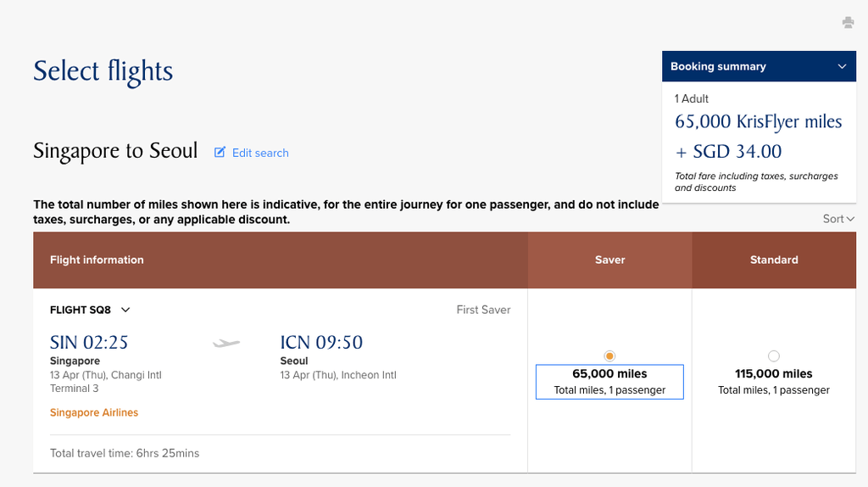868x487 pixels.
Task: Click the SIN 02:25 departure time
Action: click(x=89, y=343)
